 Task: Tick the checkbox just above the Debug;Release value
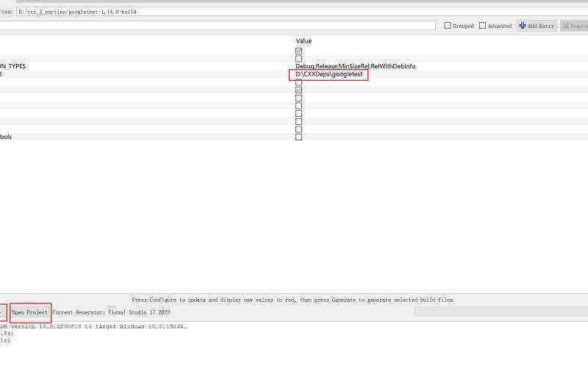tap(298, 59)
